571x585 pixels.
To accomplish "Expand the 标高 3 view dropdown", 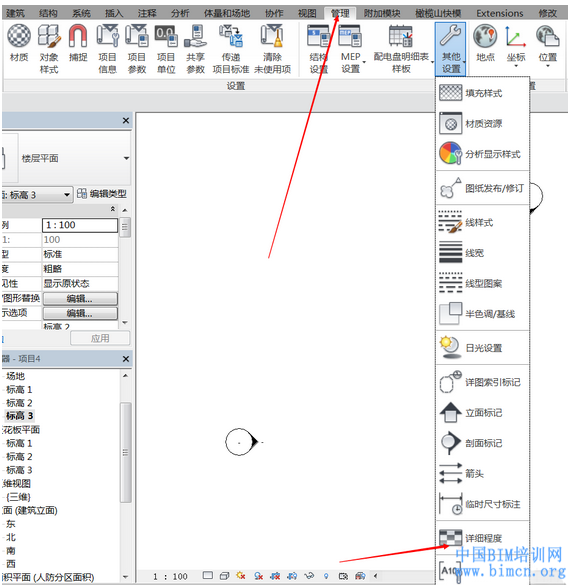I will [x=67, y=195].
